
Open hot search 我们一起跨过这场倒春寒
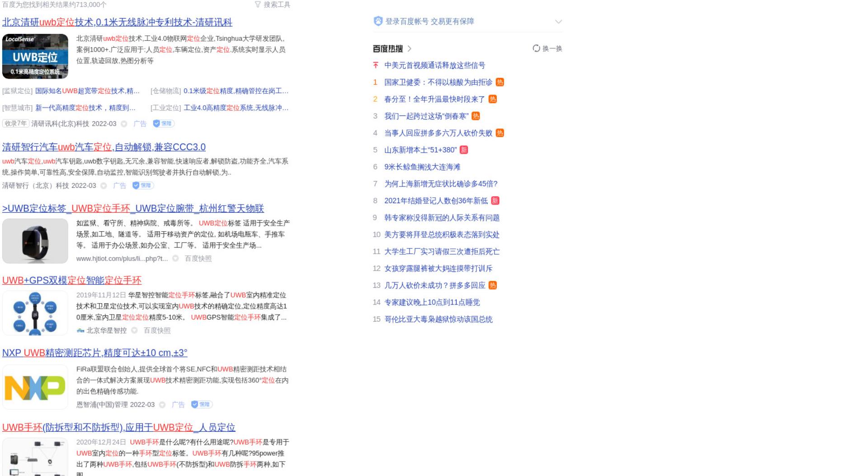pos(426,116)
